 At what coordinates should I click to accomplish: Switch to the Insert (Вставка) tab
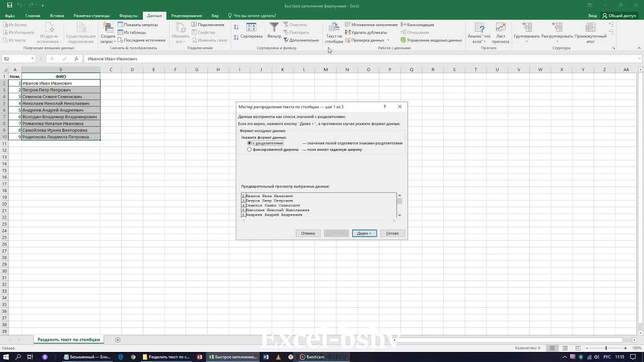(57, 16)
